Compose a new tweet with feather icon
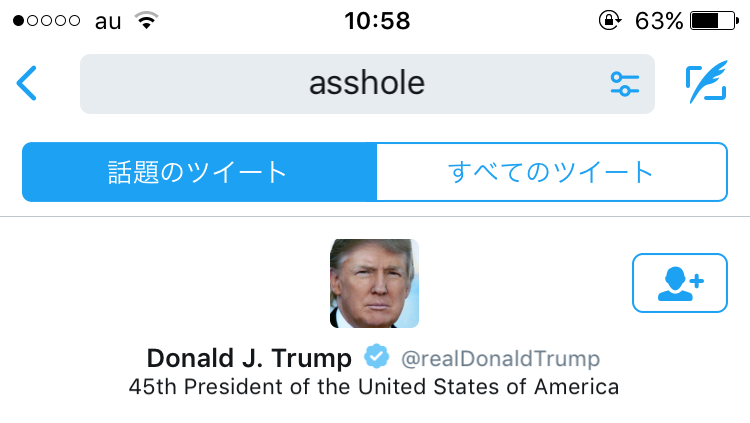Viewport: 750px width, 423px height. pos(706,84)
